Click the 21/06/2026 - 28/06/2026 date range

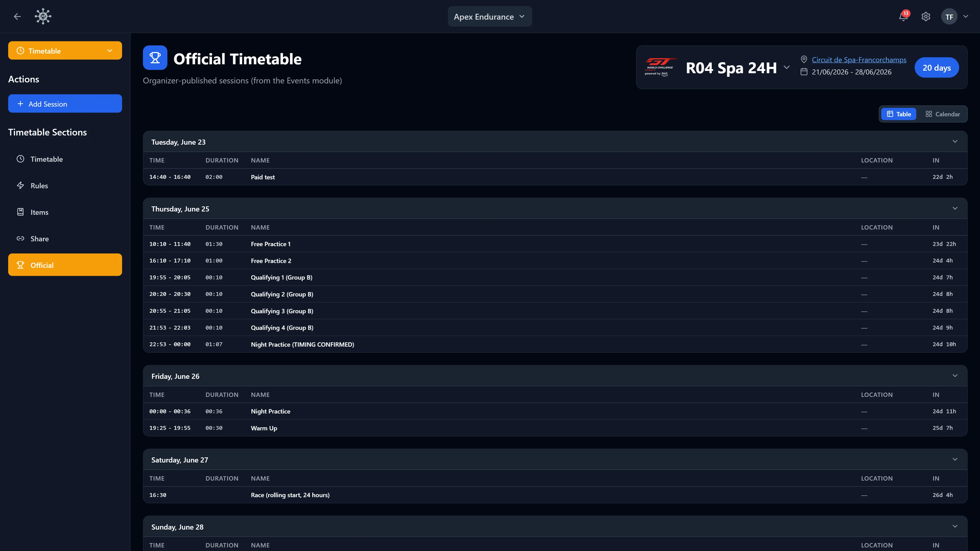[x=851, y=72]
